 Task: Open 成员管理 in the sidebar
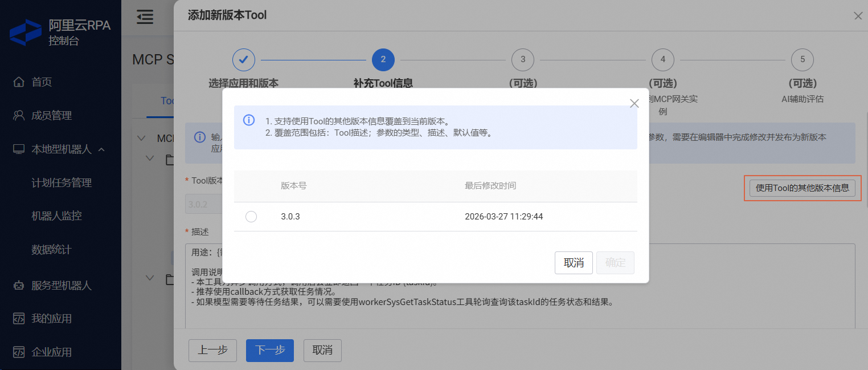click(x=51, y=116)
